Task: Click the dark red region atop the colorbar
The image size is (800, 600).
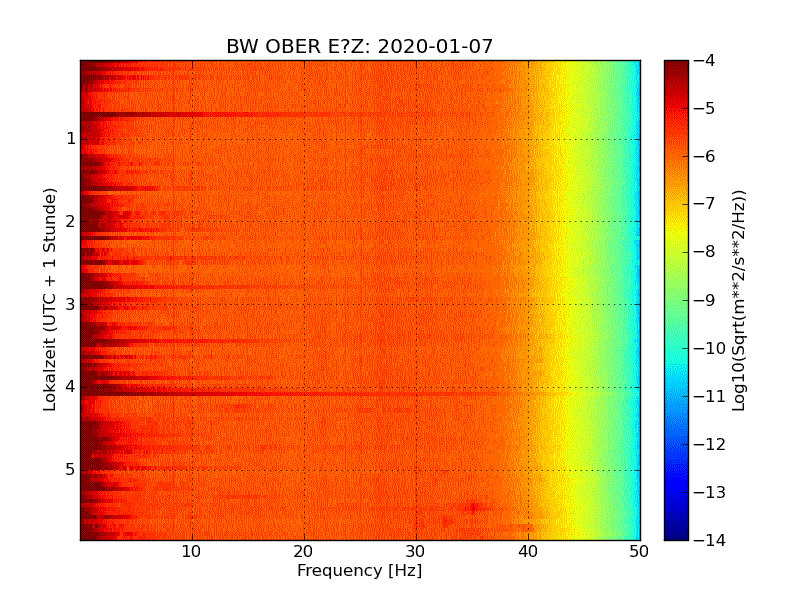Action: coord(677,71)
